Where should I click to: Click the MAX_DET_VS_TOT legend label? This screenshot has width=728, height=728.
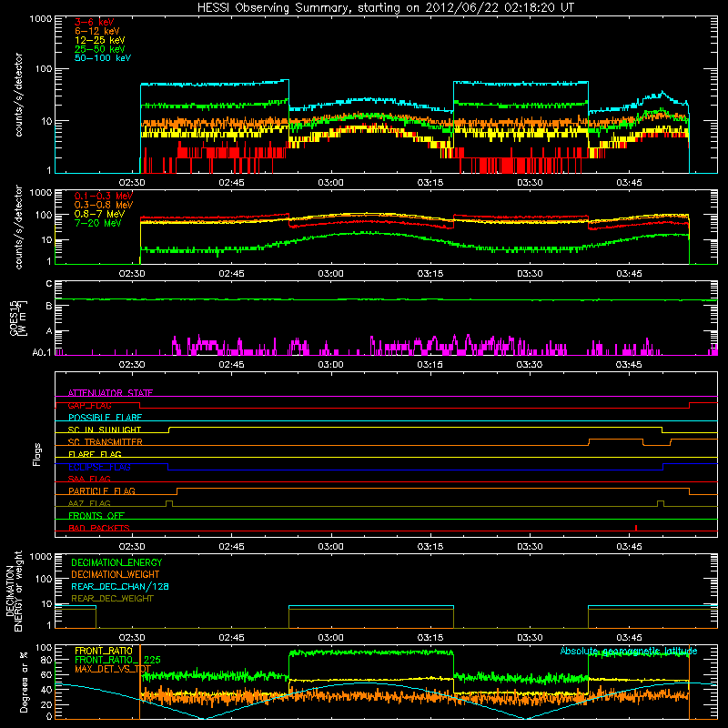pos(113,669)
